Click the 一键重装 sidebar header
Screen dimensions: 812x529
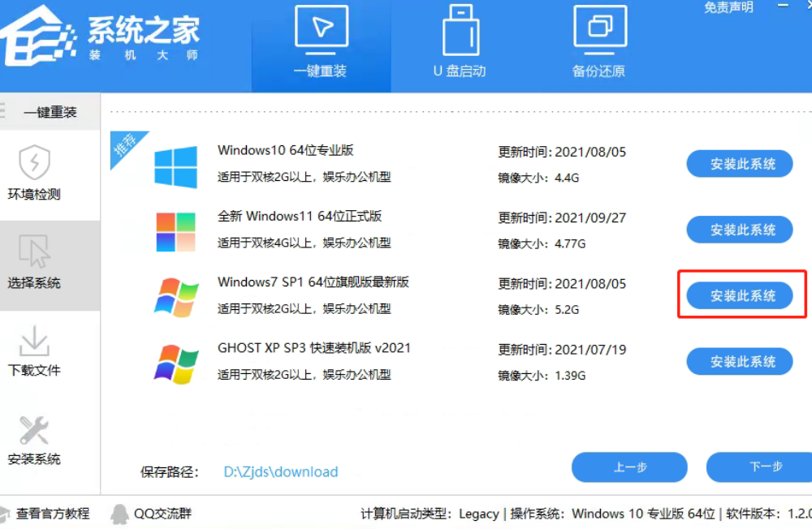tap(50, 112)
